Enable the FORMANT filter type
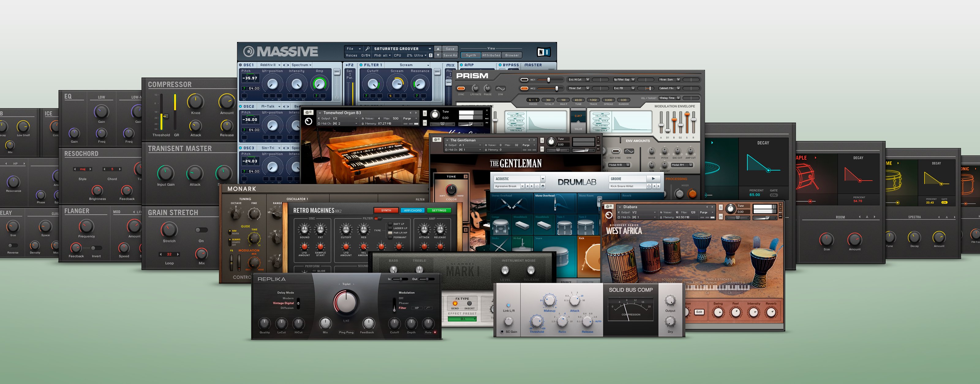 pyautogui.click(x=390, y=237)
